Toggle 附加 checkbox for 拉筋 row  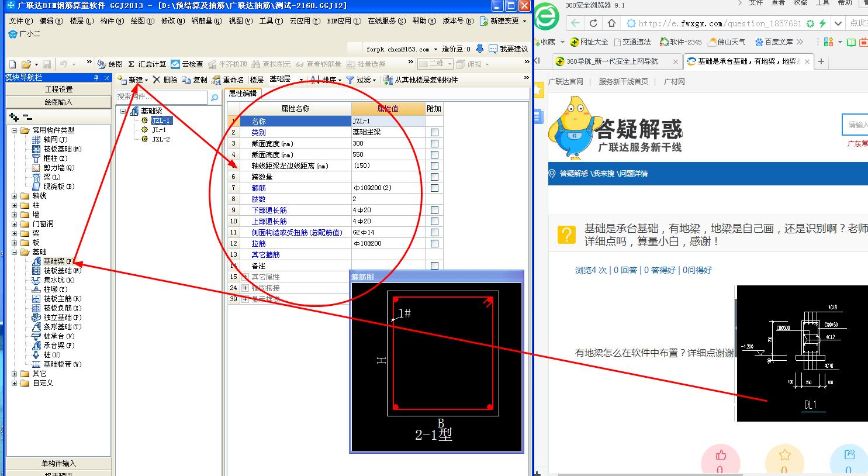tap(434, 244)
